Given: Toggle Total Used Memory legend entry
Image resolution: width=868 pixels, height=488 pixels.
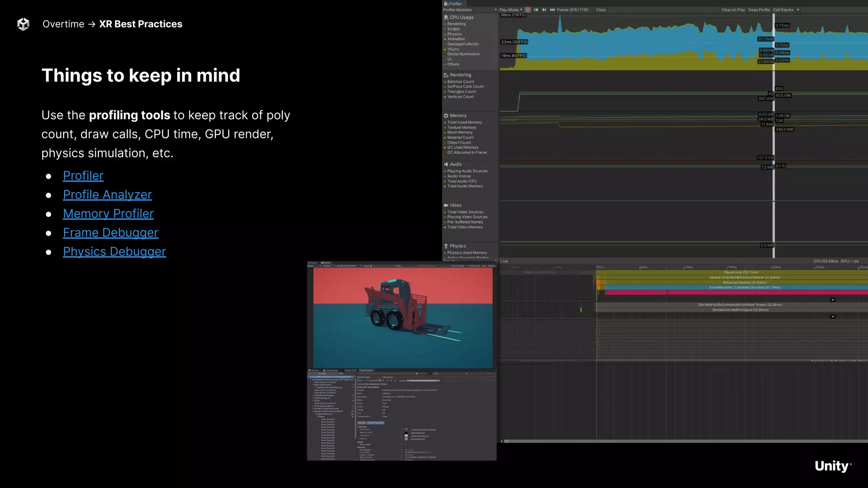Looking at the screenshot, I should (463, 122).
